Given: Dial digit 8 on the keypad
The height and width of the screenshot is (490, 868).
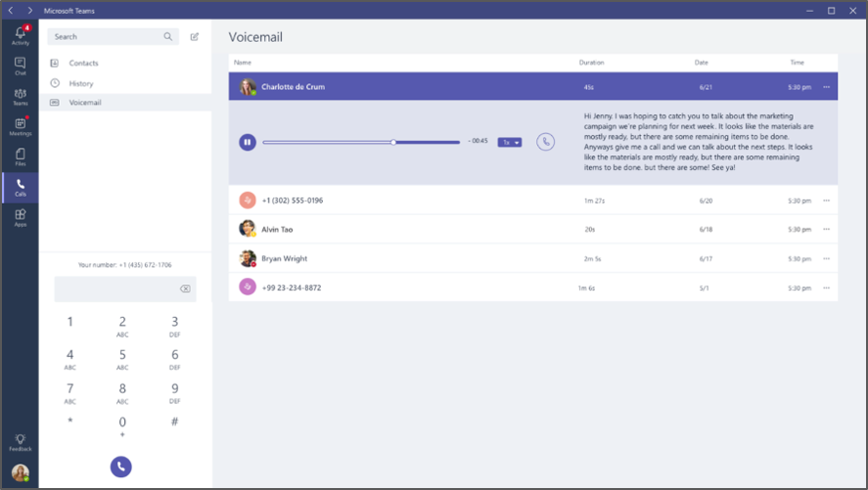Looking at the screenshot, I should point(122,392).
